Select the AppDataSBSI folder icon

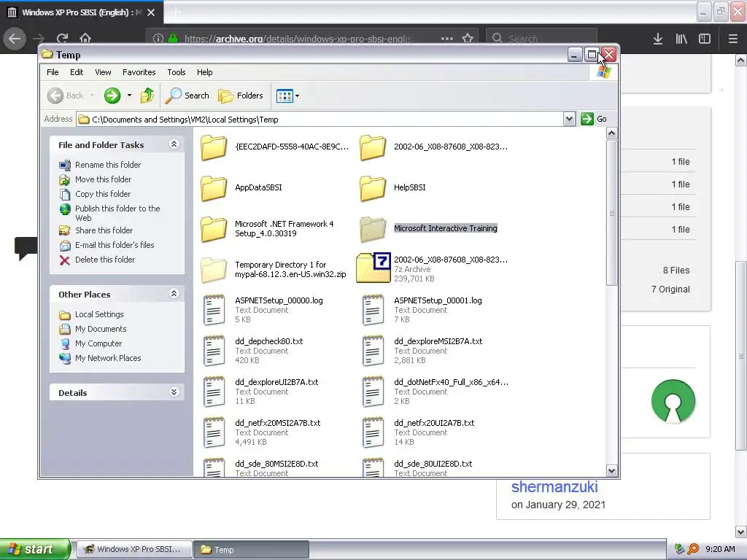(214, 188)
